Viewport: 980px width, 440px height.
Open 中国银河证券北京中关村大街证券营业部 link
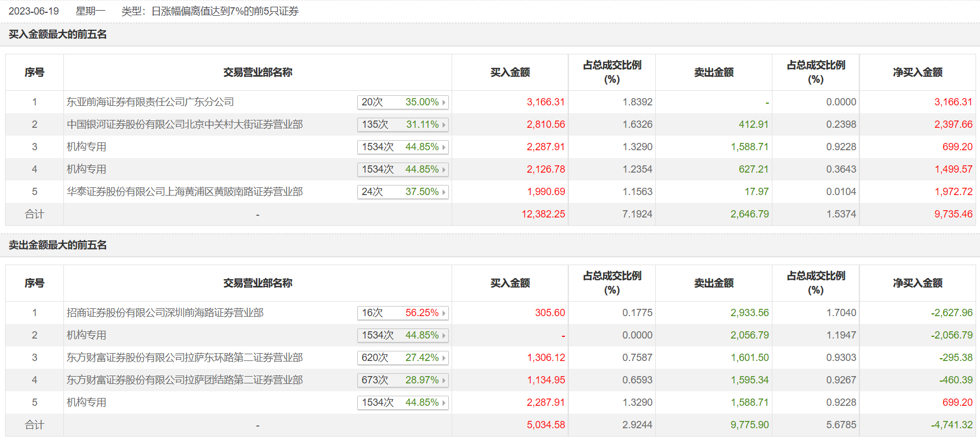coord(185,124)
